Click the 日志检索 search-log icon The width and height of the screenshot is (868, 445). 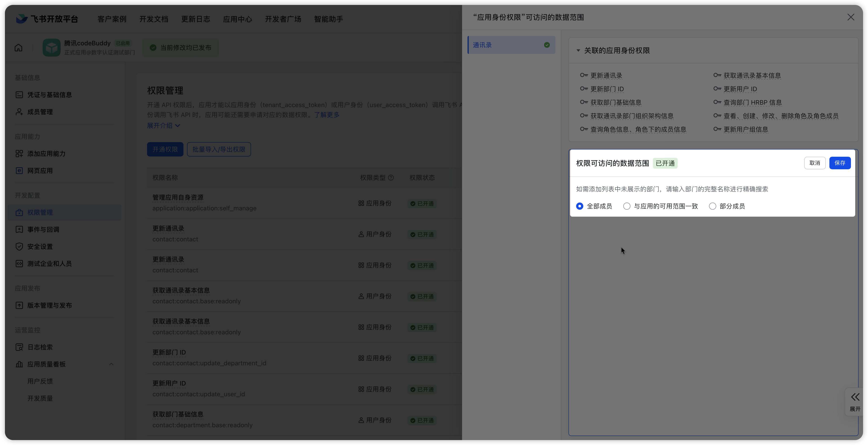click(x=19, y=347)
